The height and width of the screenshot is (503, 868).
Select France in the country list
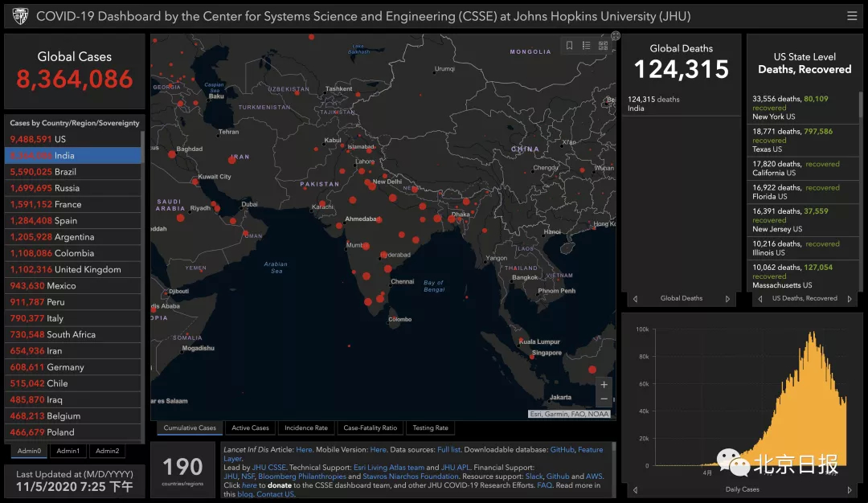tap(72, 204)
